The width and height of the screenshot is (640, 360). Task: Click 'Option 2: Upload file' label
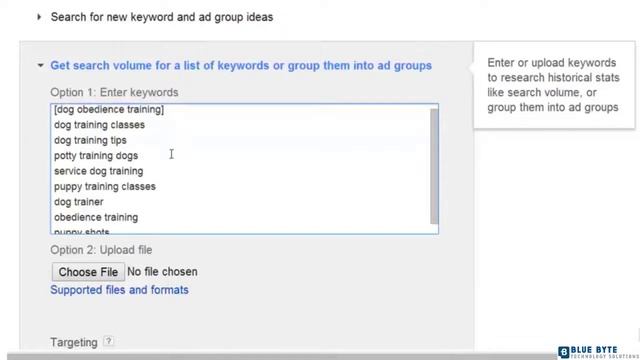[101, 250]
